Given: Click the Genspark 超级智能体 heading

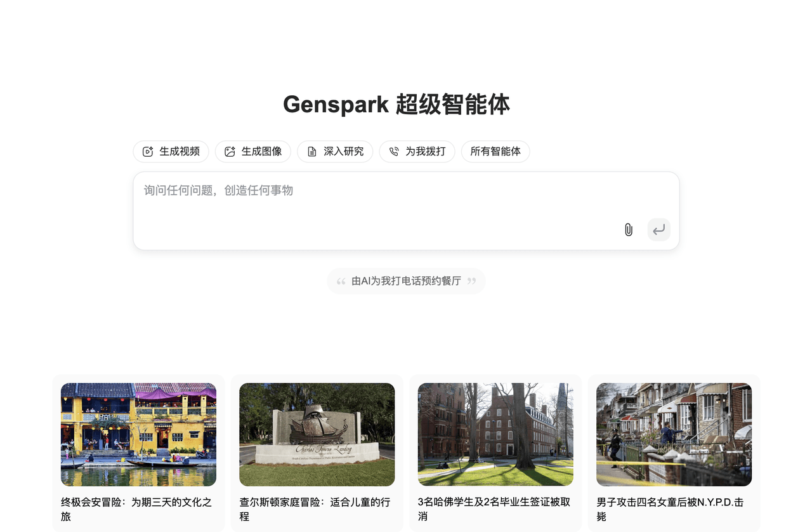Looking at the screenshot, I should tap(396, 104).
